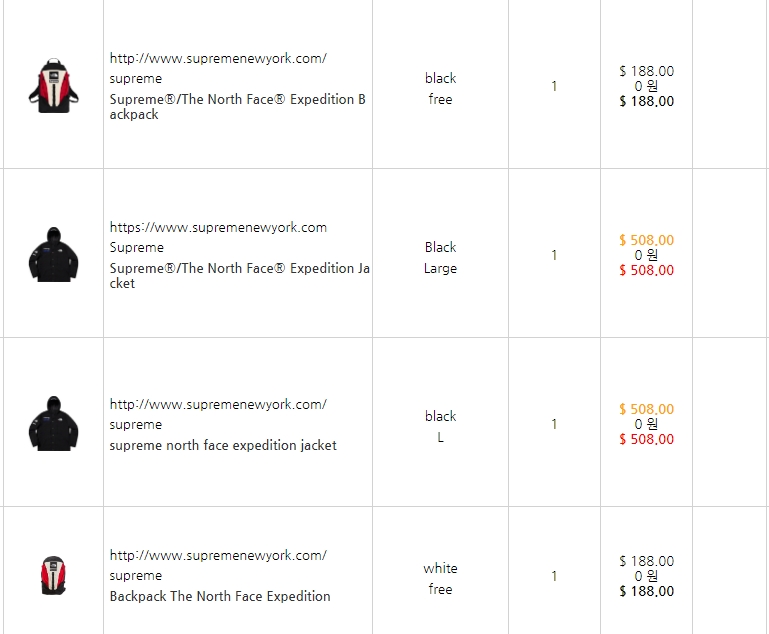This screenshot has width=769, height=634.
Task: Click the lowercase 'supreme' brand name in the last row
Action: (136, 576)
